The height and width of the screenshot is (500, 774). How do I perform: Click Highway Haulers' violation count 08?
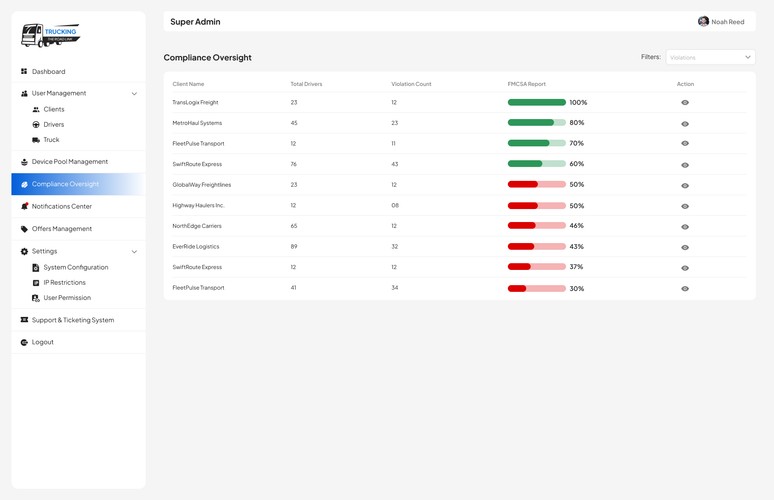pos(395,205)
